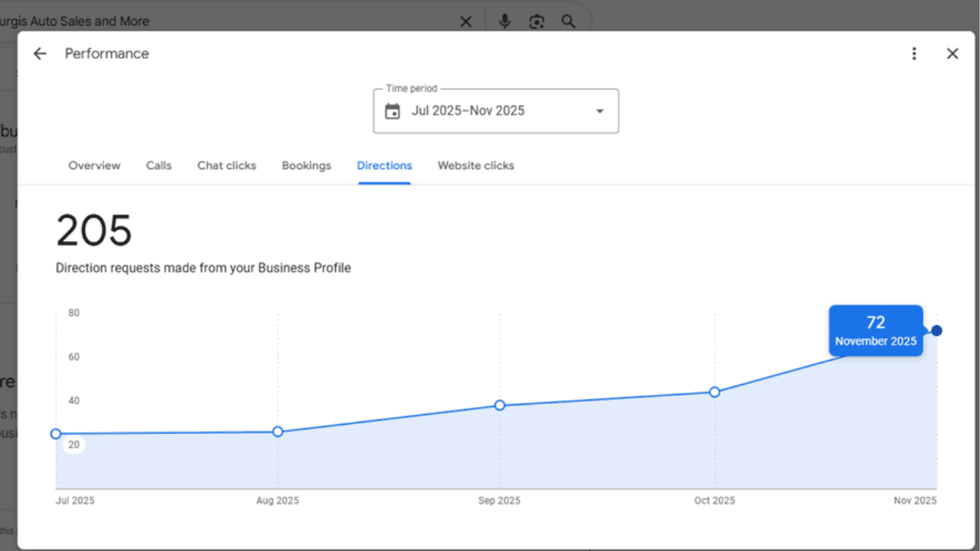The height and width of the screenshot is (551, 980).
Task: Click the Oct 2025 chart data point
Action: 714,392
